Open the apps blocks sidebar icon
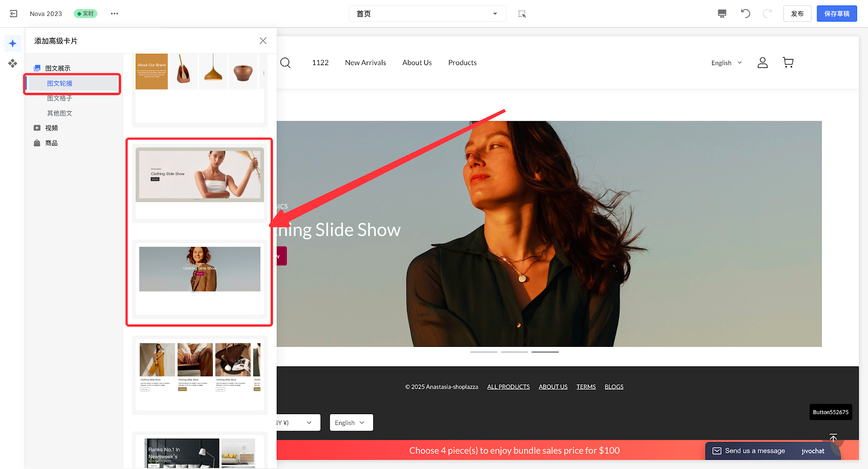Screen dimensions: 868x469 [12, 64]
